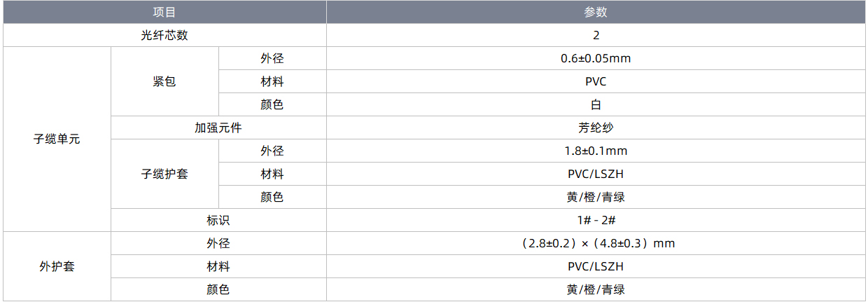Click the 材料 label under 外护套
The image size is (868, 302).
218,267
